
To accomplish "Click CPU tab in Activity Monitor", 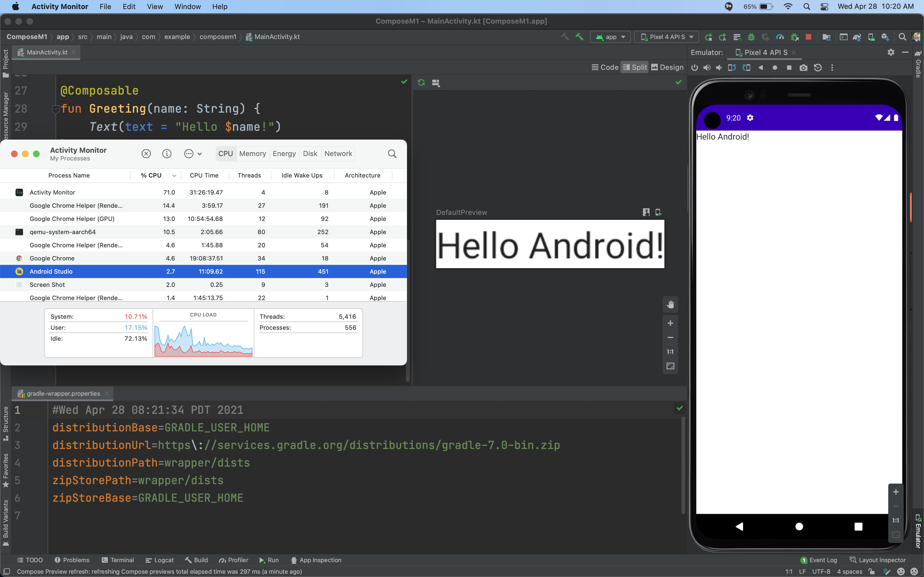I will (226, 154).
